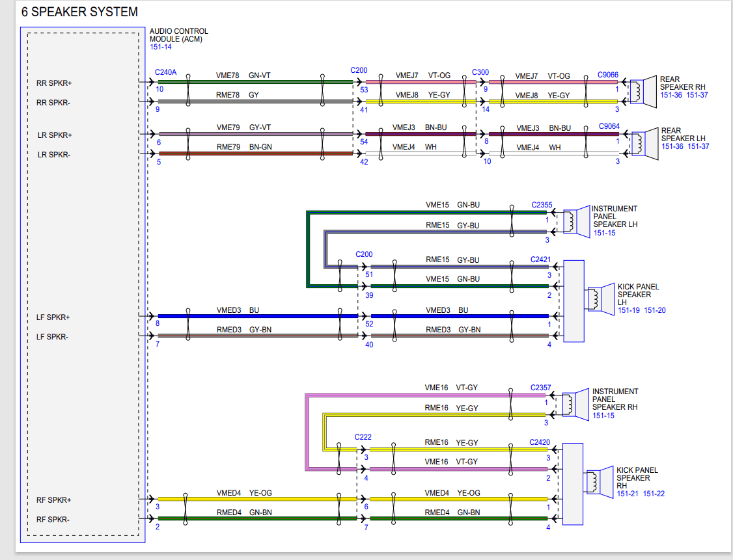Screen dimensions: 733x560
Task: Follow the 151-15 link under Instrument Panel Speaker LH
Action: click(x=605, y=233)
